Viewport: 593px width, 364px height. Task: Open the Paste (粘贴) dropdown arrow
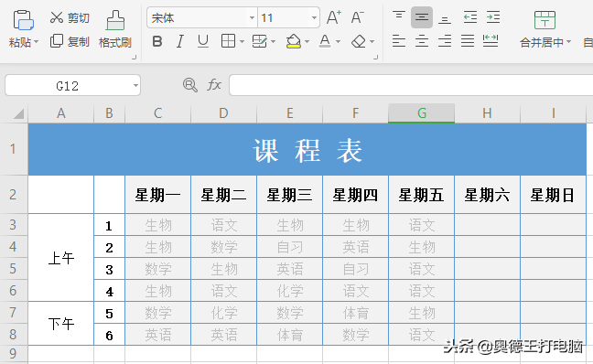(37, 41)
